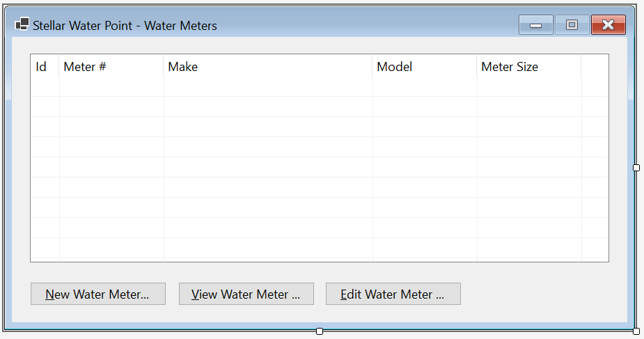The height and width of the screenshot is (339, 644).
Task: Close the Stellar Water Point window
Action: coord(608,25)
